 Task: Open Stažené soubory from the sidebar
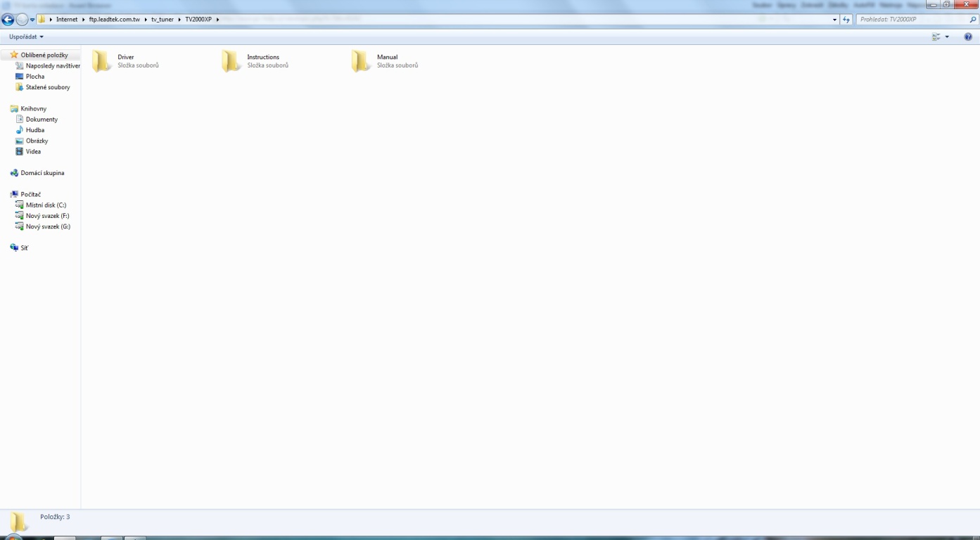tap(48, 87)
